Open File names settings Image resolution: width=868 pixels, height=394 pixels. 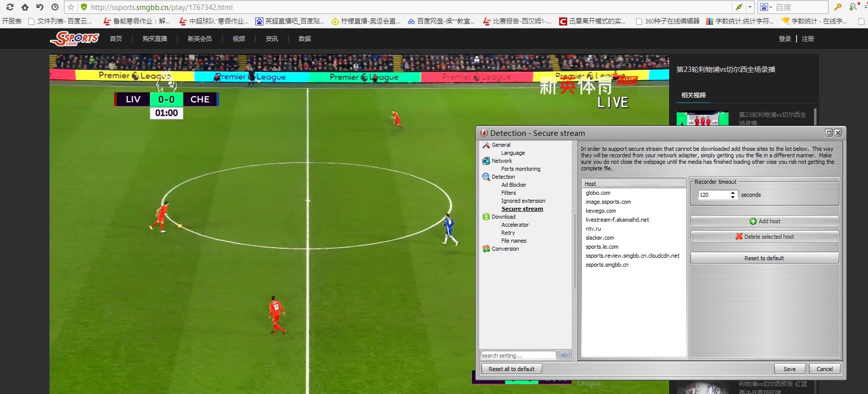pyautogui.click(x=514, y=241)
